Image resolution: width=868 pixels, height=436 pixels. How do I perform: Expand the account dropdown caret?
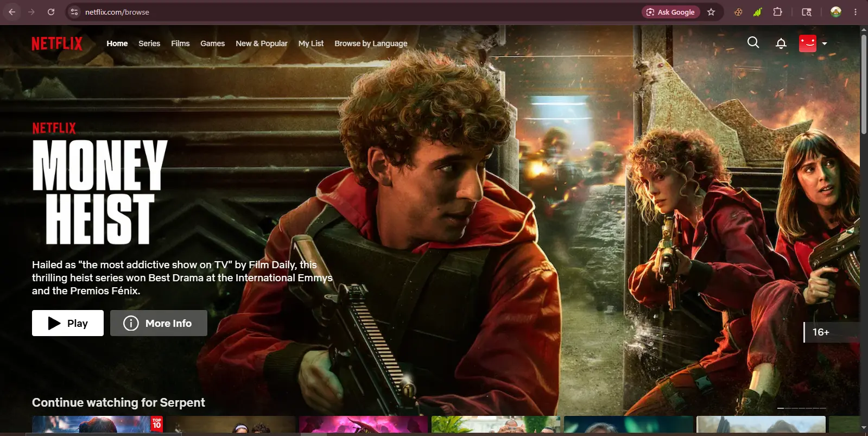click(825, 43)
